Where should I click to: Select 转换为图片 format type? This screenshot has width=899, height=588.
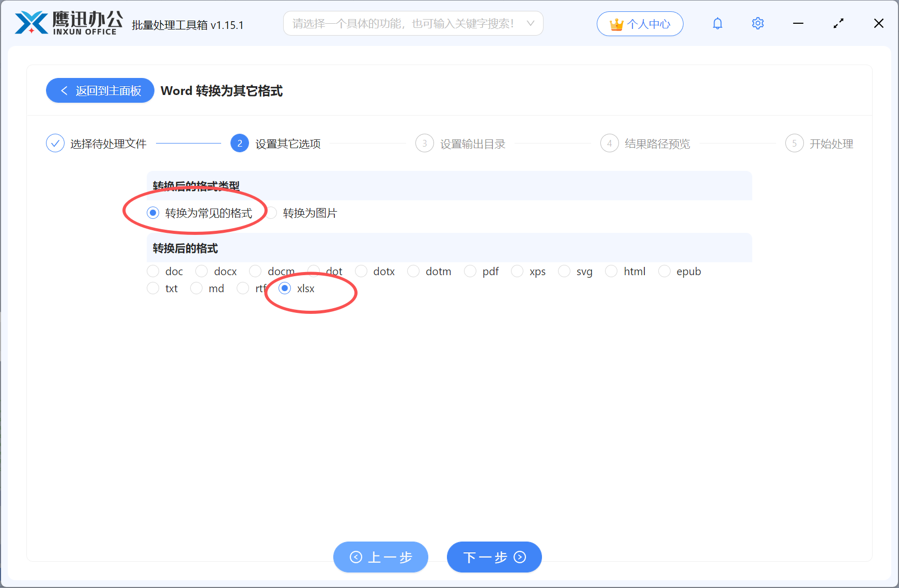point(272,213)
